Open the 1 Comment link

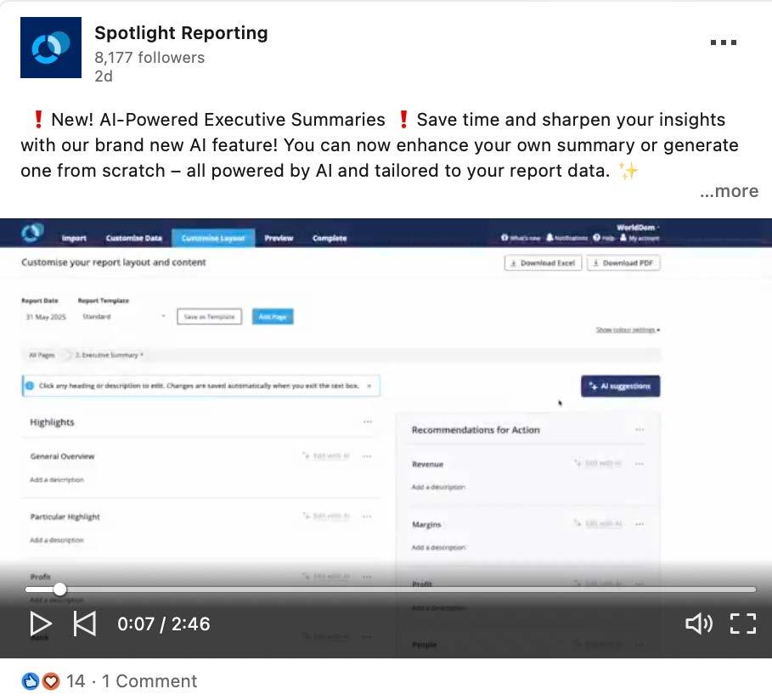149,681
